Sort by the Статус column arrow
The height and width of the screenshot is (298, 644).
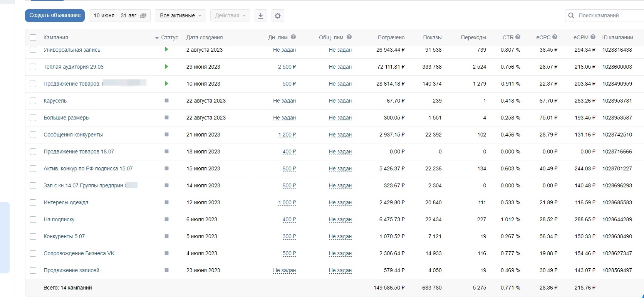157,38
